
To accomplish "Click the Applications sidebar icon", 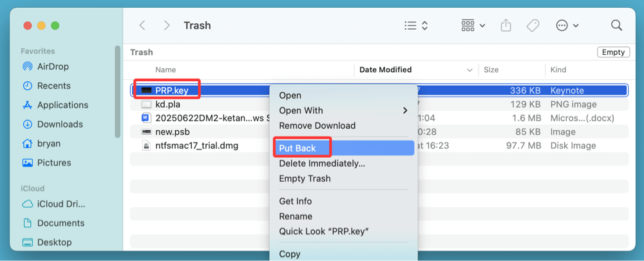I will coord(28,105).
